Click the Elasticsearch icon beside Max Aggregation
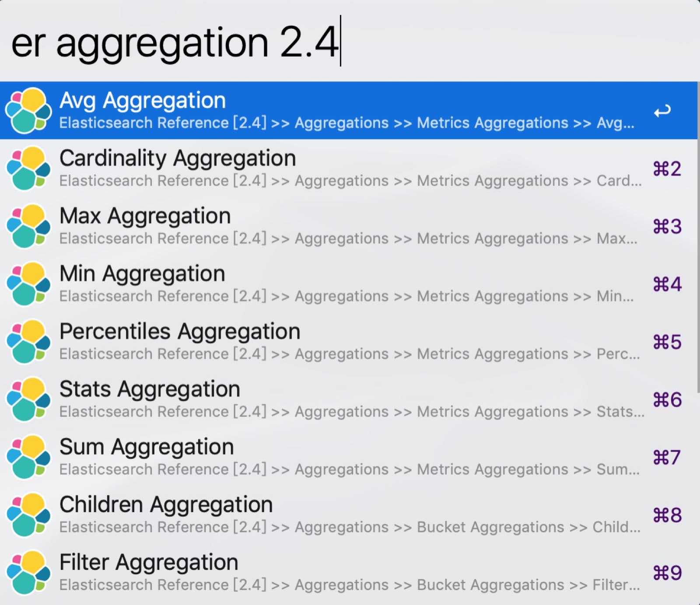The height and width of the screenshot is (605, 700). pos(28,226)
